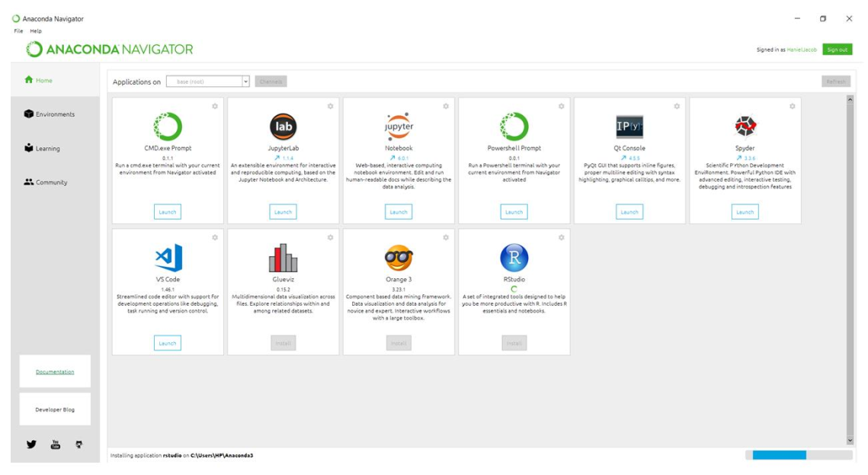Open the JupyterLab gear options
Viewport: 868px width, 475px height.
331,106
